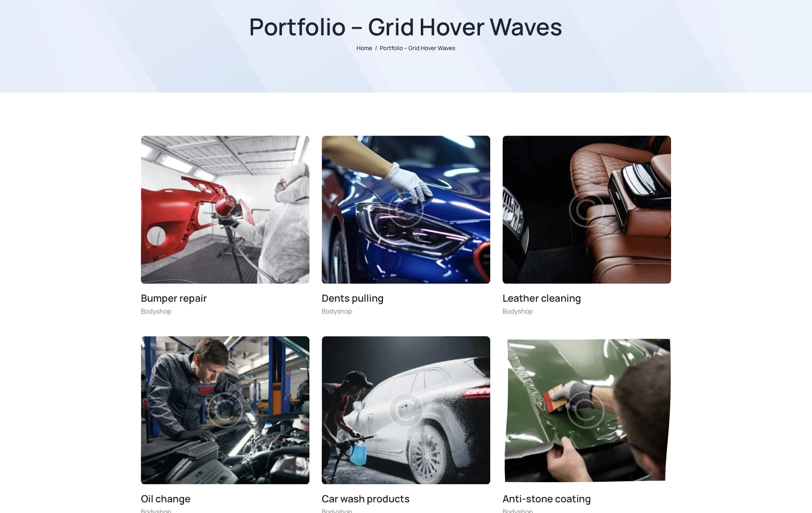Click the Leather cleaning title link
This screenshot has width=812, height=513.
pyautogui.click(x=542, y=298)
